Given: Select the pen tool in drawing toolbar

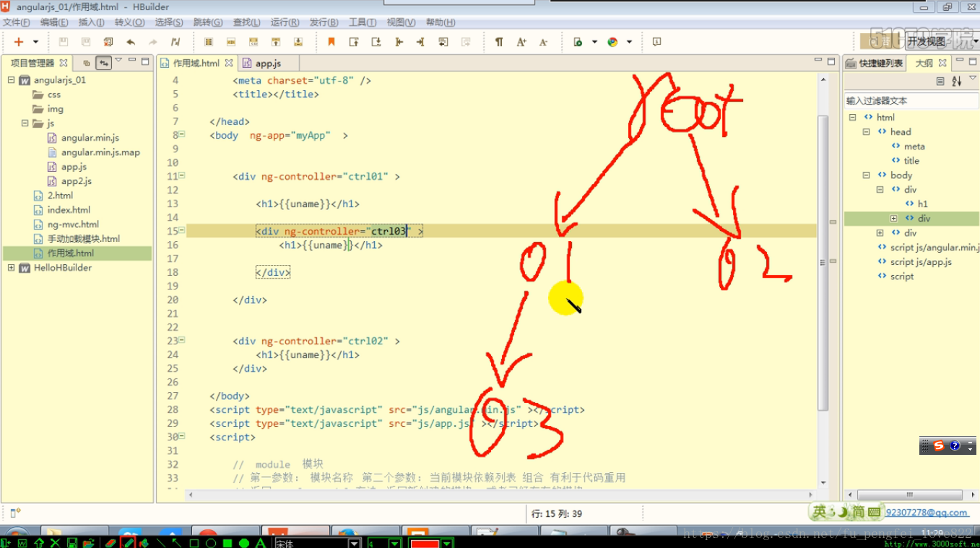Looking at the screenshot, I should pyautogui.click(x=128, y=543).
